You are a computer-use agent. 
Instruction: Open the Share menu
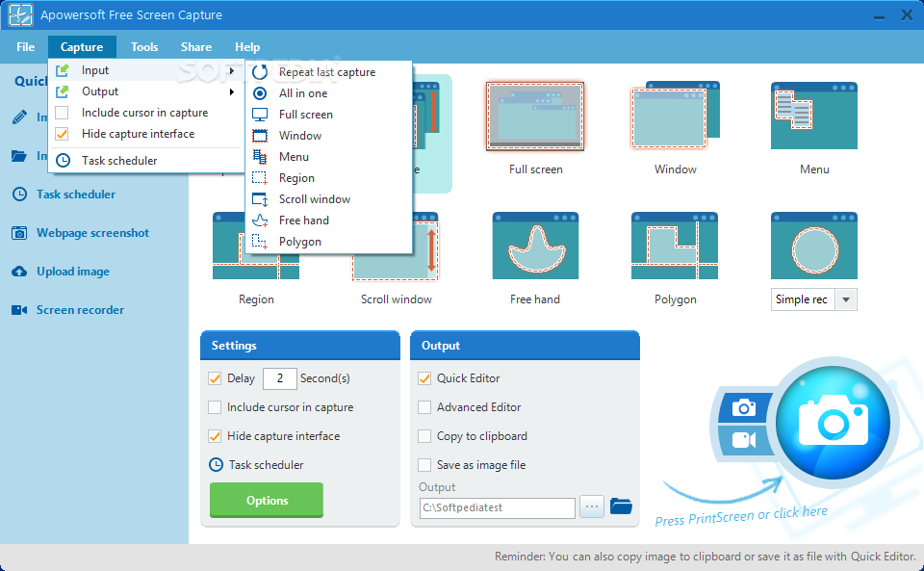196,47
